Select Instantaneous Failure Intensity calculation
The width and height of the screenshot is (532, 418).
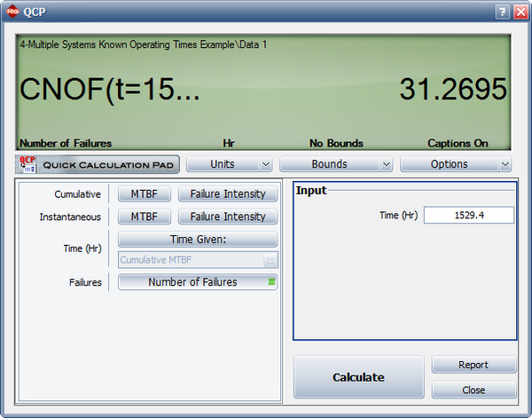click(x=228, y=217)
